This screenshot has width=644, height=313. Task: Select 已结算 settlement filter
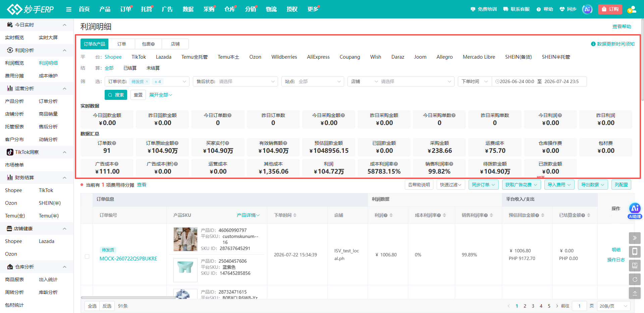click(130, 68)
